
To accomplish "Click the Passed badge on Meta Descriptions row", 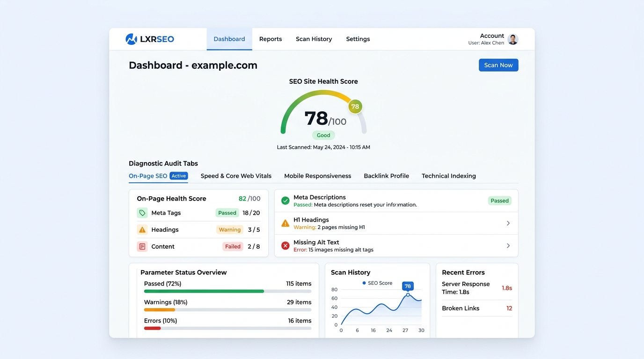I will tap(500, 201).
